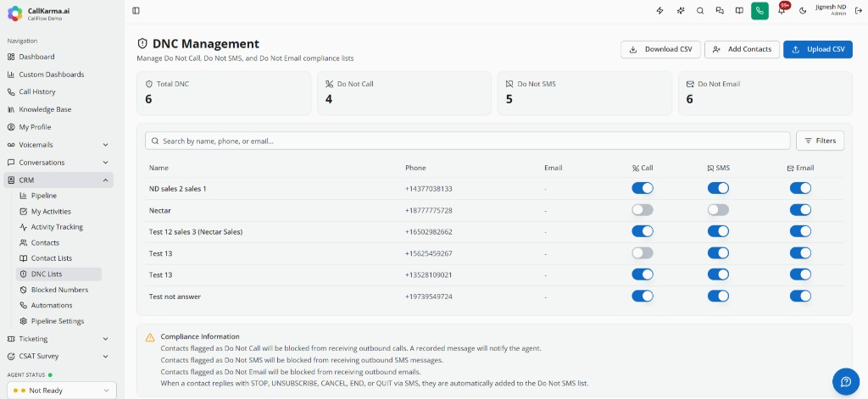Disable Do Not Email for Nectar

coord(800,210)
